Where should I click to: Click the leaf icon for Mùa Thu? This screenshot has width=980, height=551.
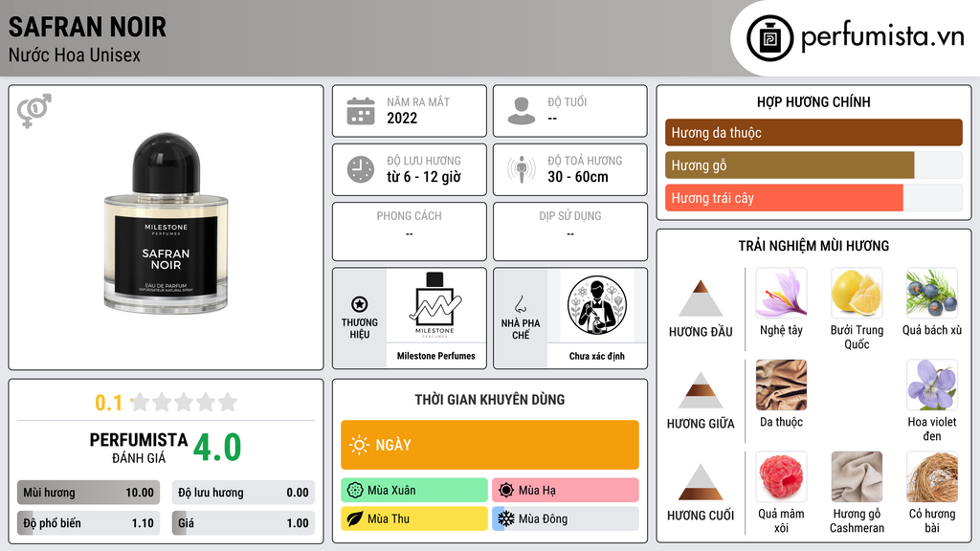(x=355, y=518)
